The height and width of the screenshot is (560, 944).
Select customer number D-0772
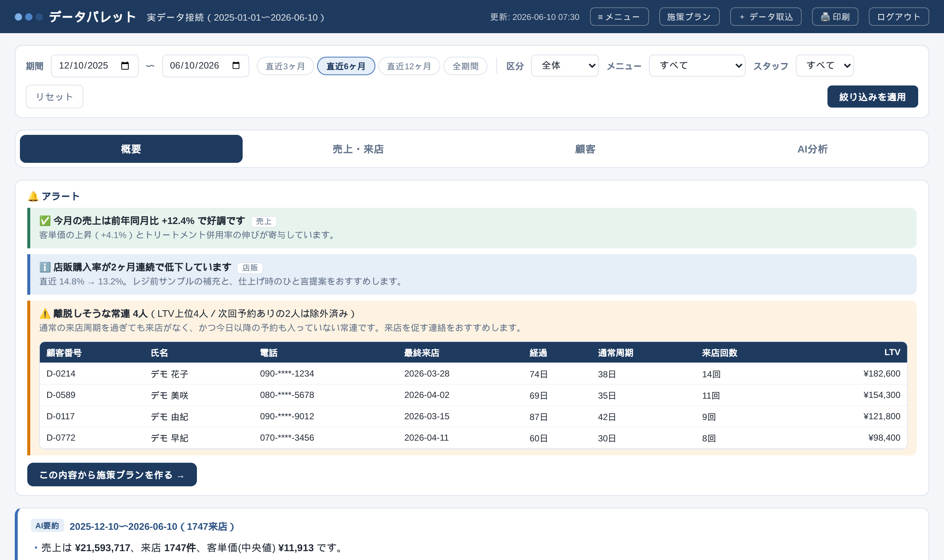pos(61,438)
